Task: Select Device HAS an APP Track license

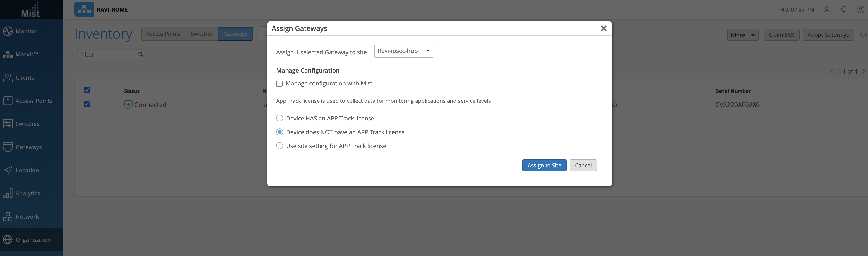Action: pyautogui.click(x=280, y=118)
